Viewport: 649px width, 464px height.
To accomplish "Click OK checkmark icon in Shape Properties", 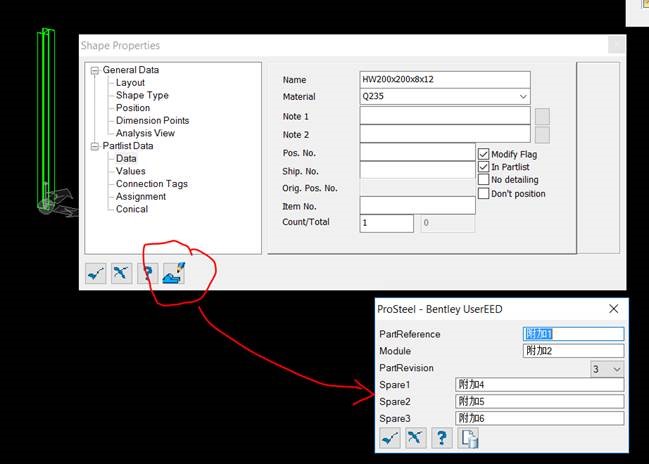I will click(x=96, y=273).
